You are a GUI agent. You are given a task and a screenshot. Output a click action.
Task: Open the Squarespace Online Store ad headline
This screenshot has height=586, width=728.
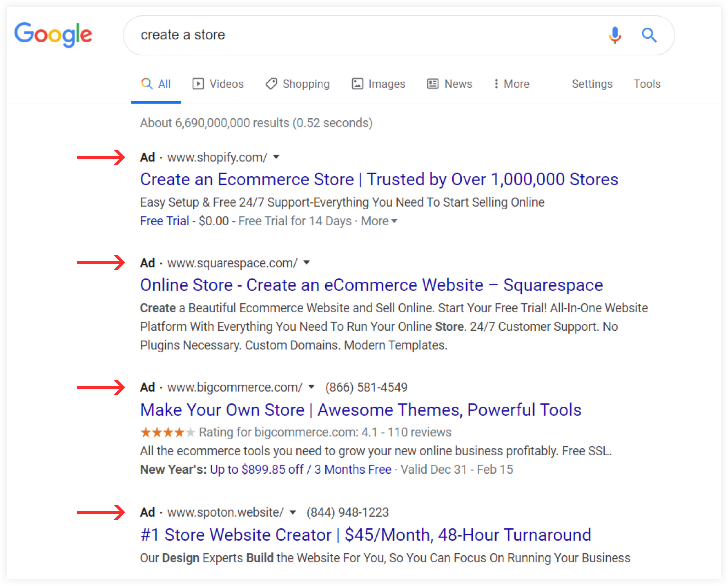[x=371, y=285]
